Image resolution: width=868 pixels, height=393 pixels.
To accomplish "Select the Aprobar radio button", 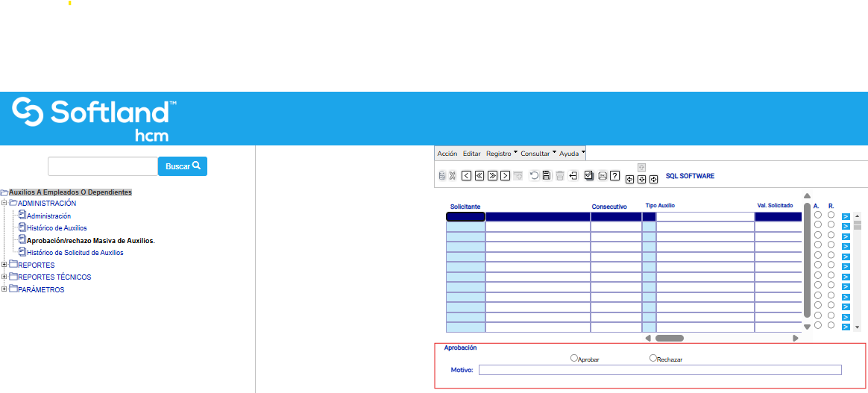I will tap(574, 358).
